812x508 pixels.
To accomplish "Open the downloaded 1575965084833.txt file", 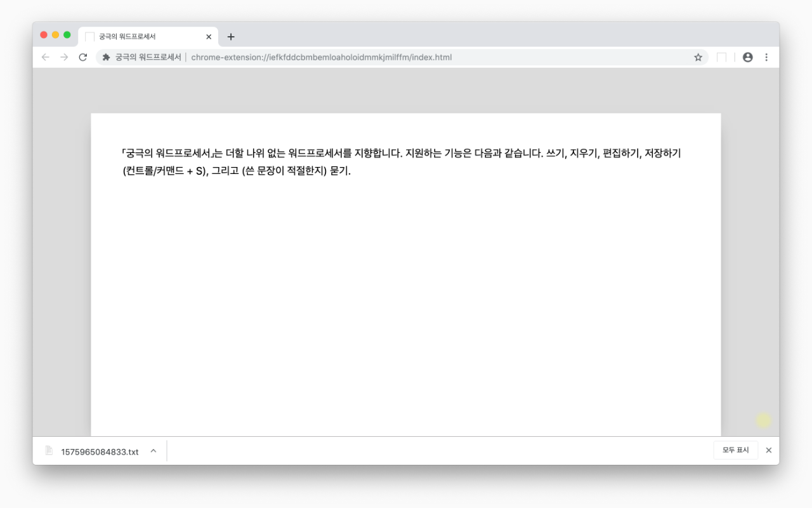I will coord(101,451).
